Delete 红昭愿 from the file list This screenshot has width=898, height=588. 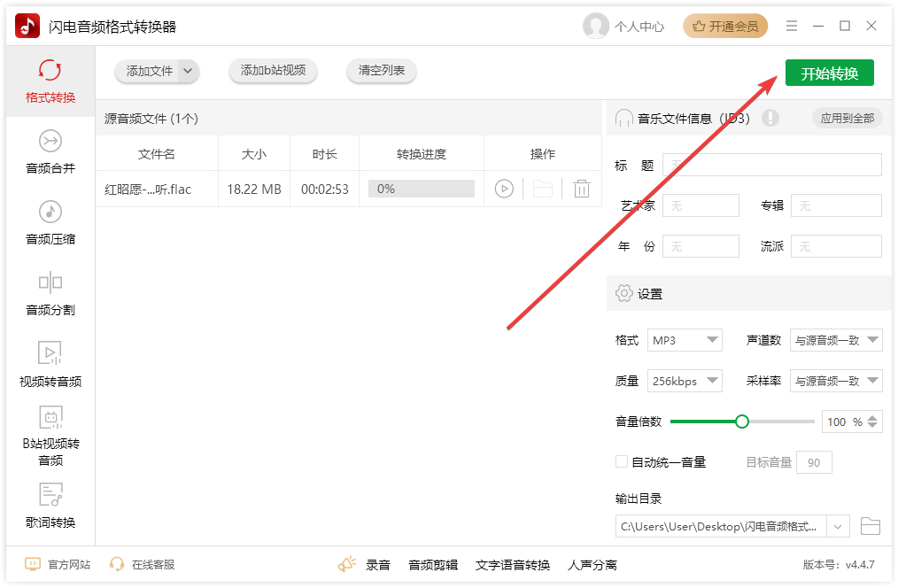click(x=582, y=188)
